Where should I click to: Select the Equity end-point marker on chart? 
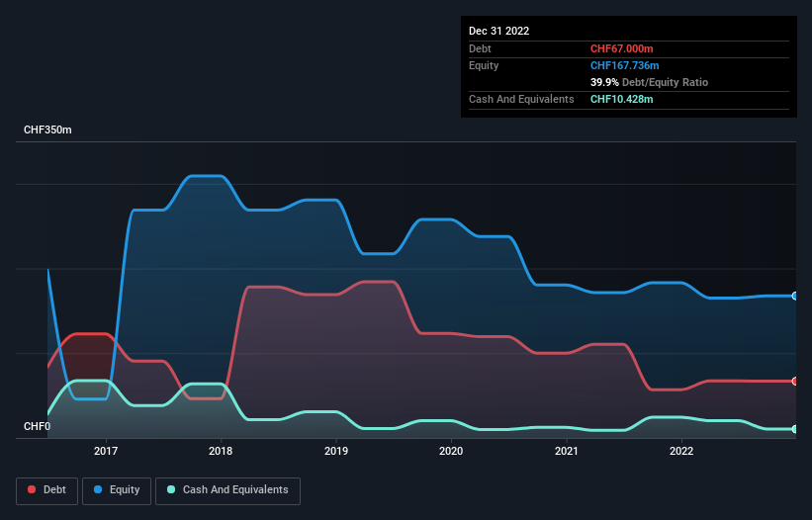tap(795, 296)
